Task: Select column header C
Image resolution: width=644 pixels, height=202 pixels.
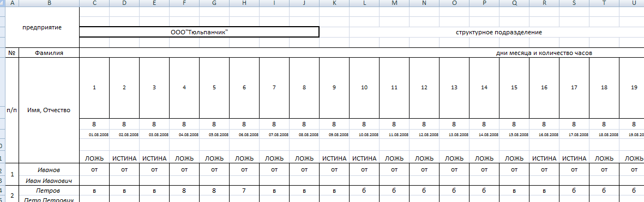Action: [x=94, y=3]
